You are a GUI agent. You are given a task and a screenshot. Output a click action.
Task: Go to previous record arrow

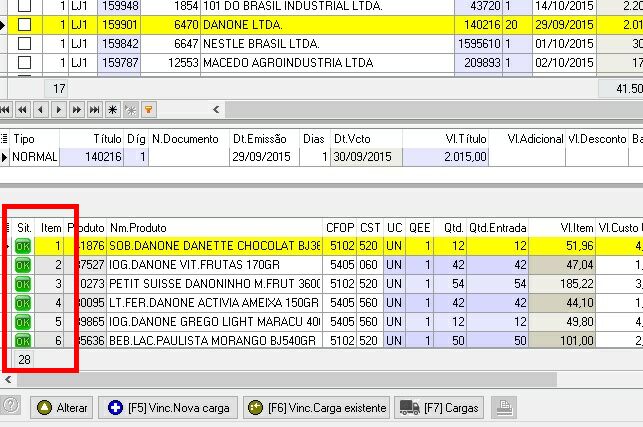click(x=41, y=110)
